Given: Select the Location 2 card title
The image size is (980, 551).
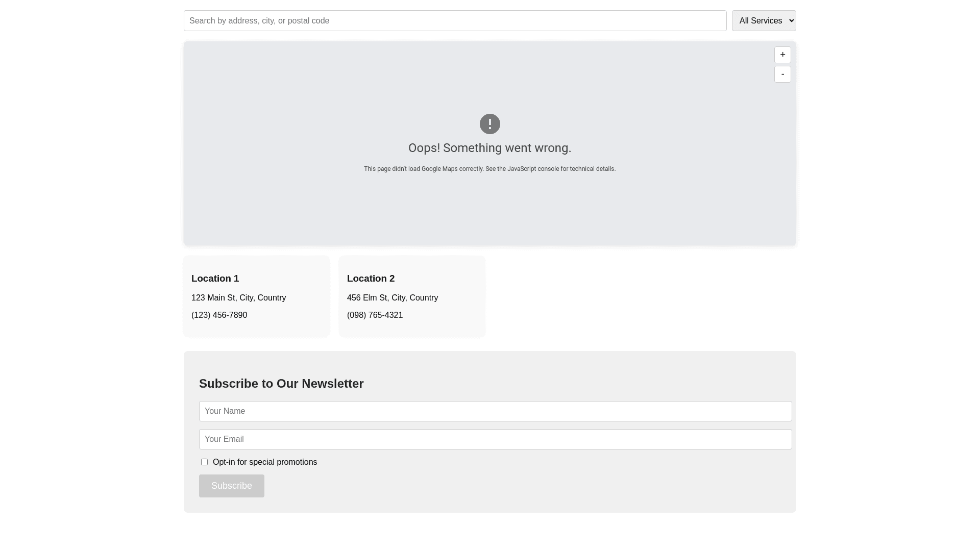Looking at the screenshot, I should pos(371,279).
